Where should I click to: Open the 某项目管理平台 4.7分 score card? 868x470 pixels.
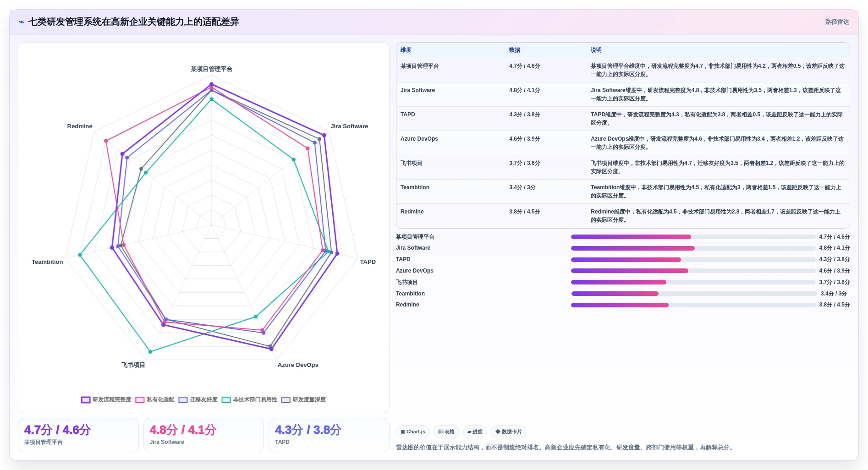78,435
